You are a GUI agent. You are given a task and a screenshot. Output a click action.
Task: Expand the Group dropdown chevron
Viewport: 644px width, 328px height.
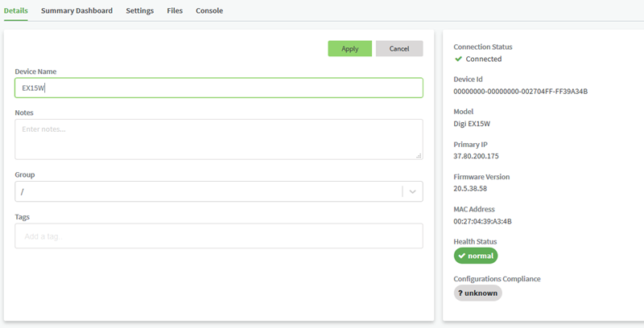pos(413,191)
